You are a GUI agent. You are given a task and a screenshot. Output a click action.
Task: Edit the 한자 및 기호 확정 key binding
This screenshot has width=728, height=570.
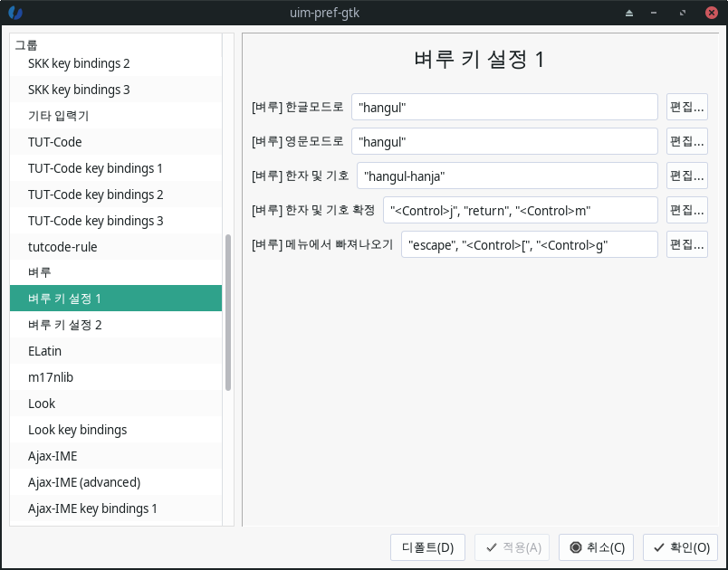tap(686, 210)
